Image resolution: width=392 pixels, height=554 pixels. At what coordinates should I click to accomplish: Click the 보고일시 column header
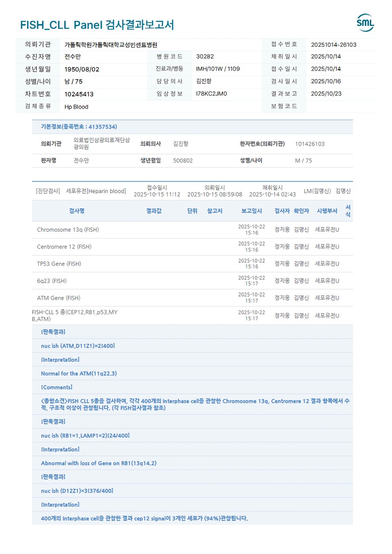[252, 211]
